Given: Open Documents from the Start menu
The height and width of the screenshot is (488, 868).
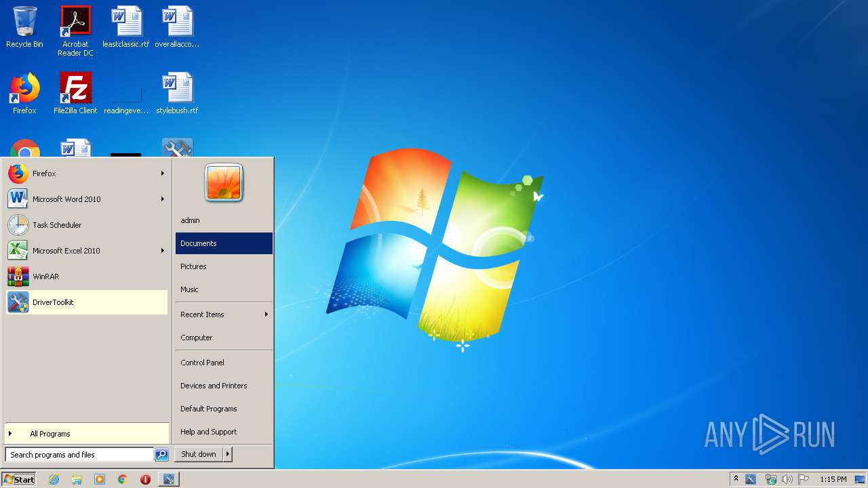Looking at the screenshot, I should coord(224,243).
